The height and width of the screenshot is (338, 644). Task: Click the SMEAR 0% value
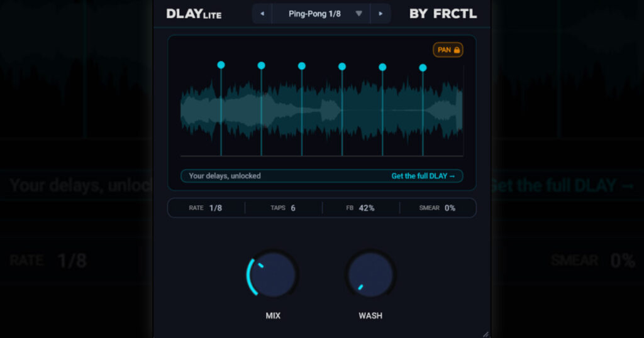pyautogui.click(x=450, y=208)
